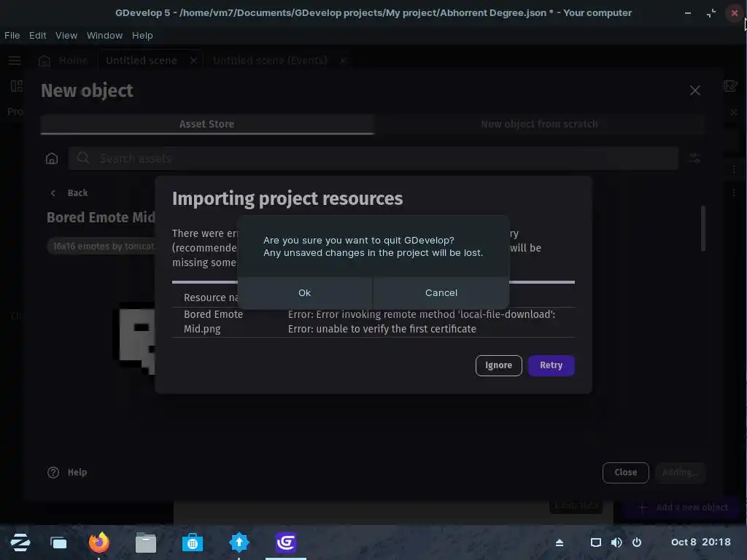This screenshot has width=747, height=560.
Task: Open the workspaces overview taskbar icon
Action: 58,542
